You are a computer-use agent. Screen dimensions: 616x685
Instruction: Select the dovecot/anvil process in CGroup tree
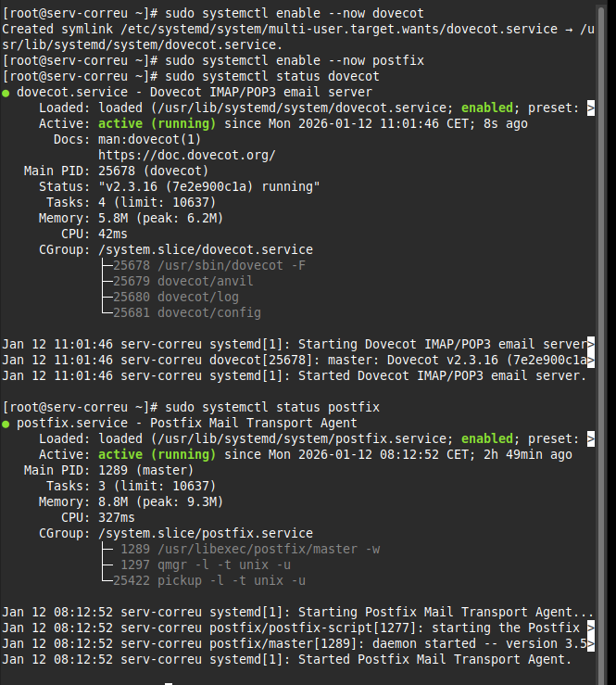click(x=184, y=281)
